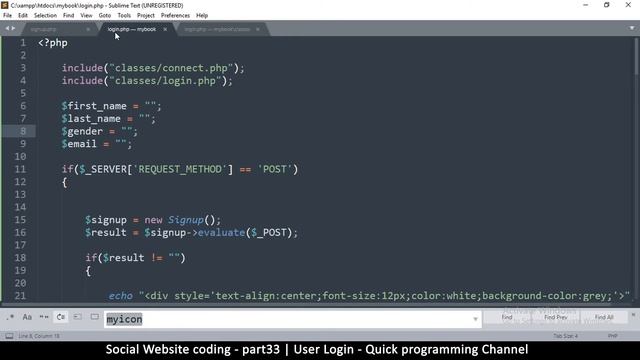640x360 pixels.
Task: Restore down the Sublime Text window
Action: click(x=607, y=5)
